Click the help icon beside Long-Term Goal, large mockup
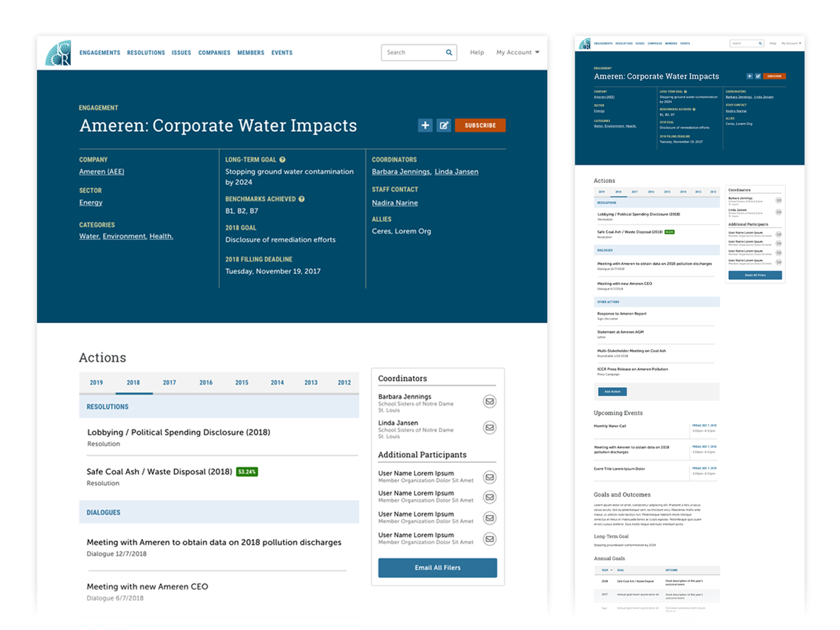This screenshot has height=630, width=840. [282, 160]
